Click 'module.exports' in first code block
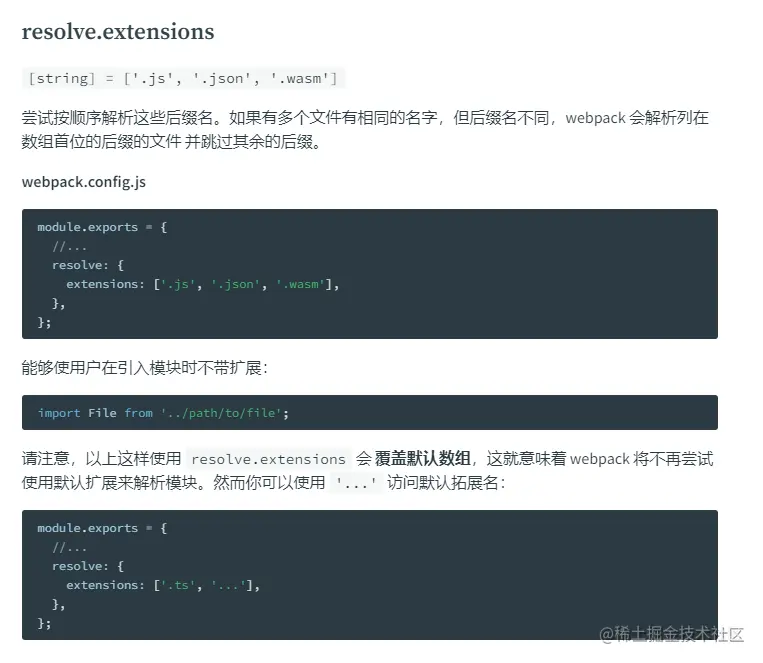 pos(88,227)
